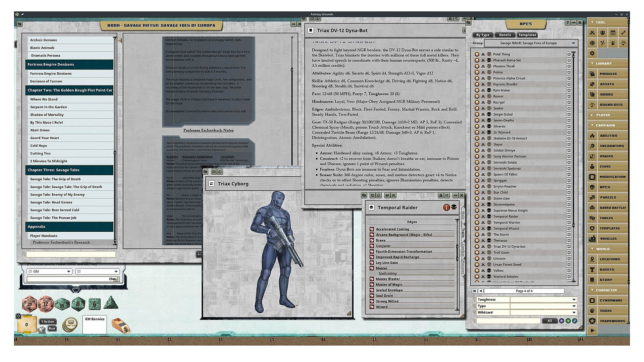Click the green add NPC button
644x362 pixels.
(568, 321)
